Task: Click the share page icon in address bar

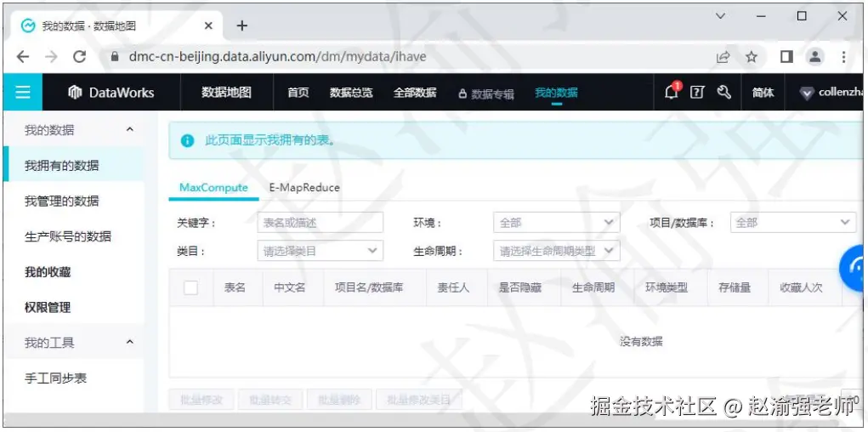Action: click(723, 57)
